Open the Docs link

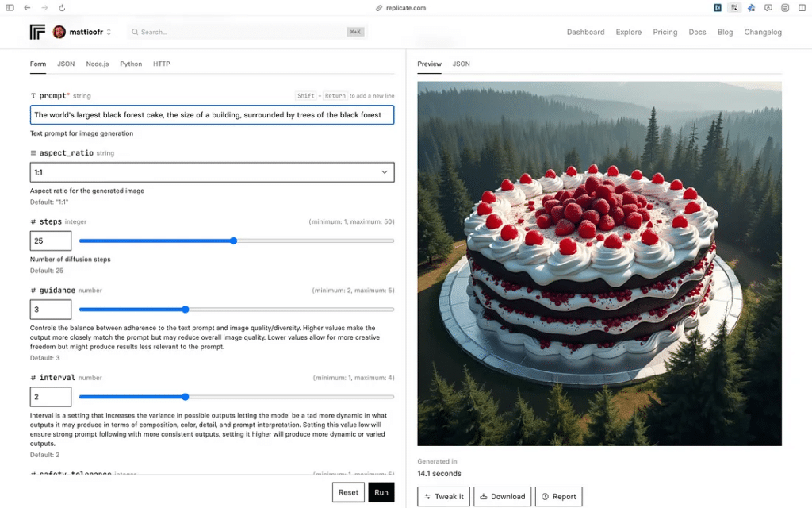(697, 32)
